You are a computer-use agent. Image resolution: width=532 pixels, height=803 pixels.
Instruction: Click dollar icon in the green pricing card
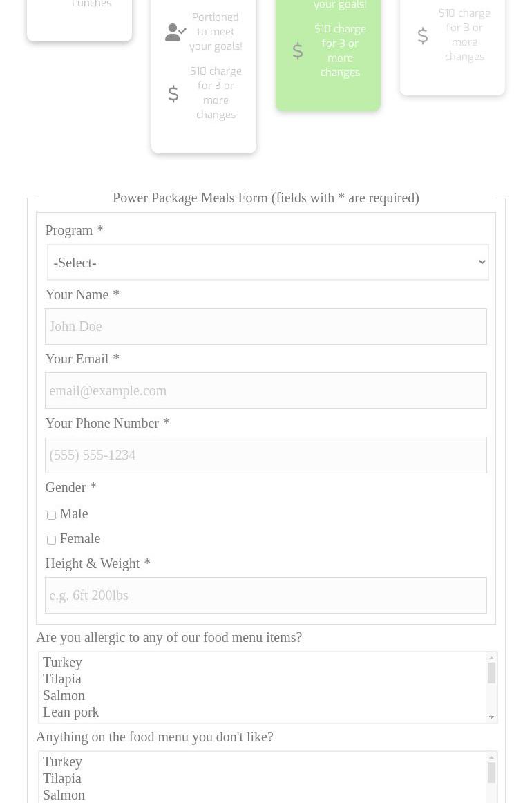click(298, 51)
